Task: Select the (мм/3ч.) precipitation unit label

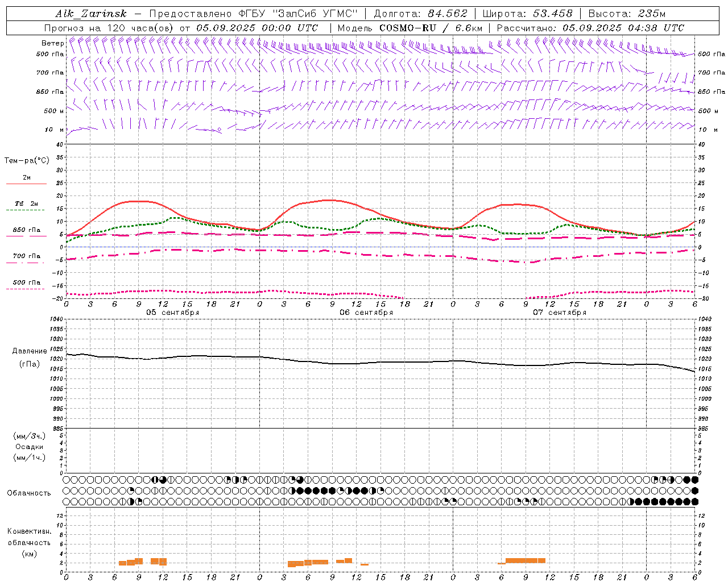Action: coord(29,436)
